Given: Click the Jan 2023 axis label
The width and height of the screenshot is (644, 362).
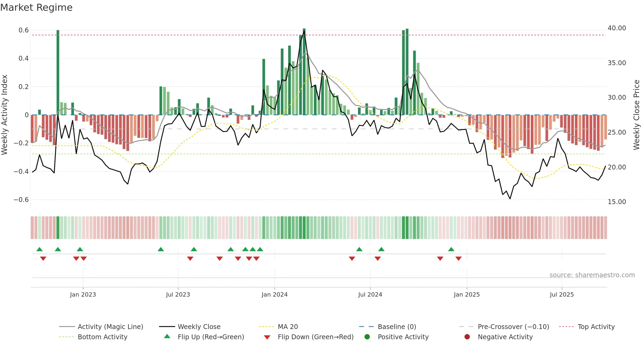Looking at the screenshot, I should click(x=83, y=294).
